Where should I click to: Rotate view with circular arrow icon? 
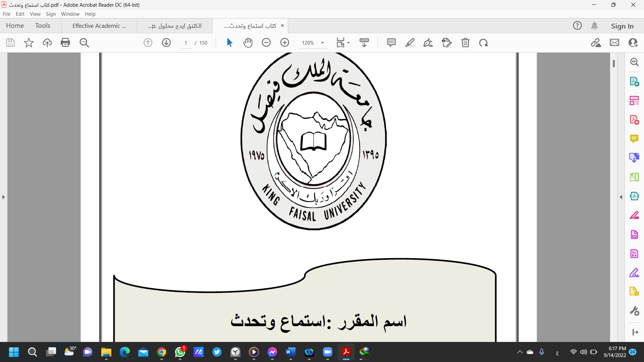coord(484,43)
